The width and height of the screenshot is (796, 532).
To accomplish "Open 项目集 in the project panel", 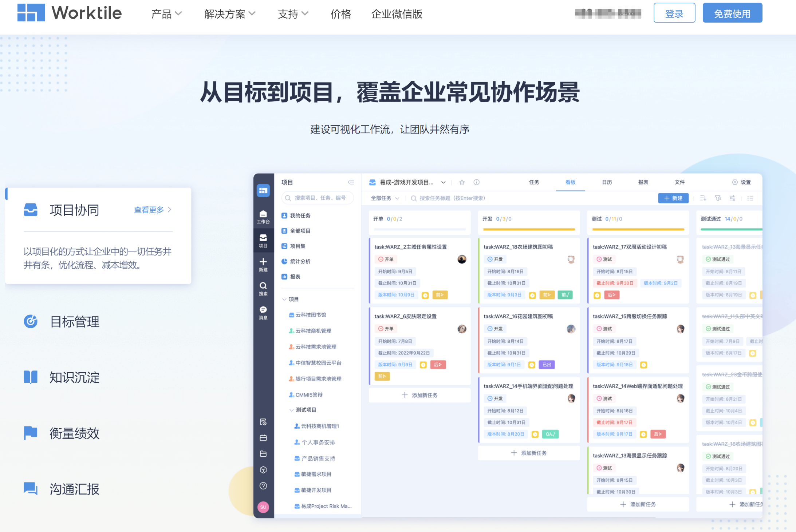I will click(293, 246).
